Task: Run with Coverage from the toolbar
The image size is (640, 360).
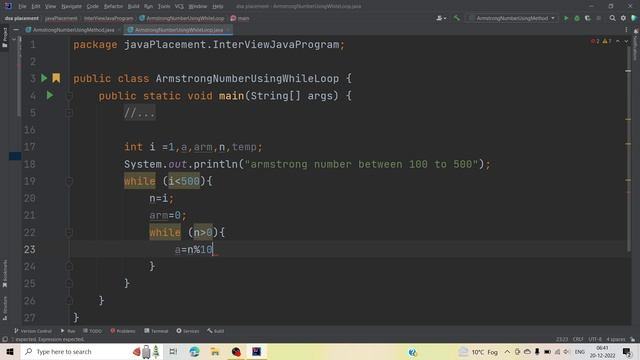Action: (x=588, y=18)
